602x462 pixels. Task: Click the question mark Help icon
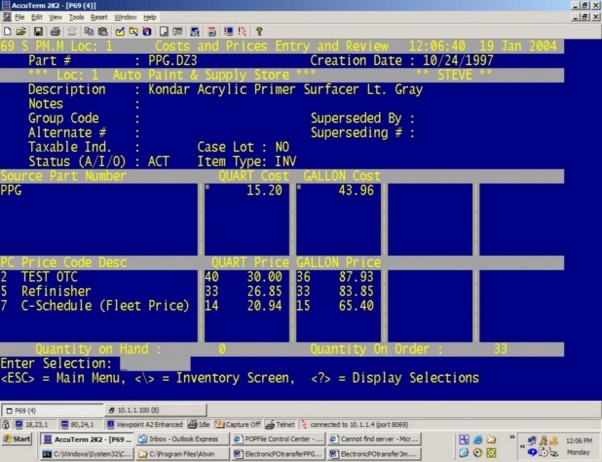pyautogui.click(x=259, y=31)
